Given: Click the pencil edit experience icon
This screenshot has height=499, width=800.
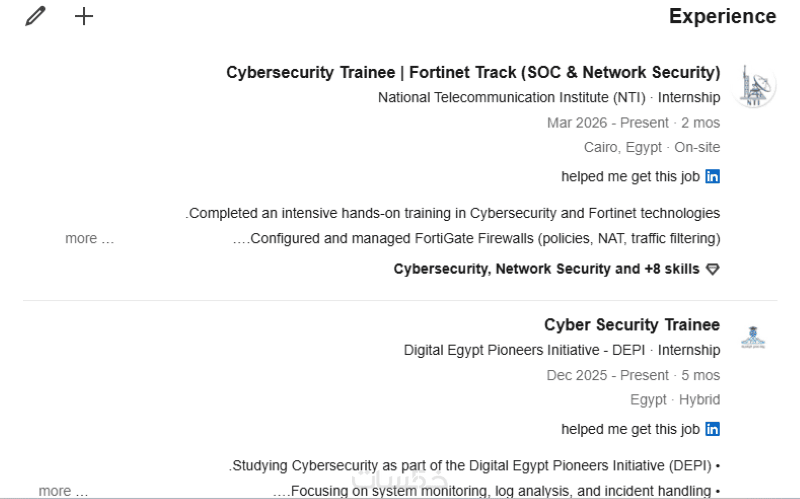Looking at the screenshot, I should coord(36,16).
